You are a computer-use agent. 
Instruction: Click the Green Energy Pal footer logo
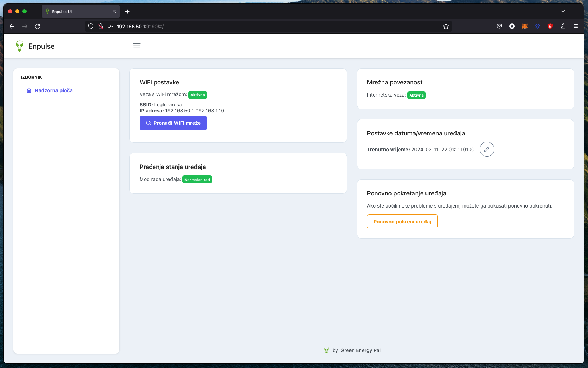tap(327, 350)
